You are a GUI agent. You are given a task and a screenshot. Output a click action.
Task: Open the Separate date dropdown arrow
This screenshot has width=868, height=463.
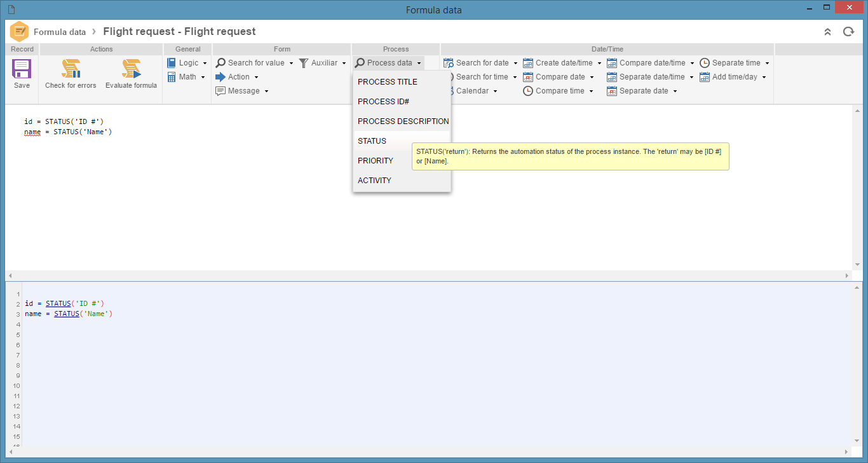(x=675, y=92)
